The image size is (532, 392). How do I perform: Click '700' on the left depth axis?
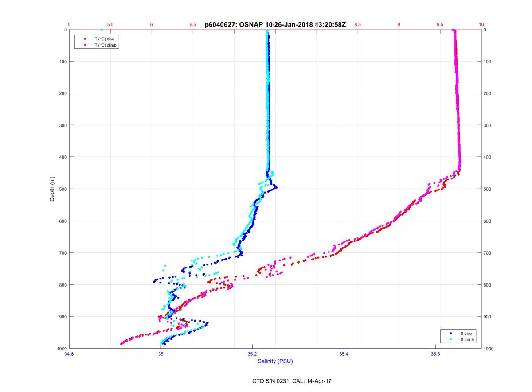click(63, 253)
